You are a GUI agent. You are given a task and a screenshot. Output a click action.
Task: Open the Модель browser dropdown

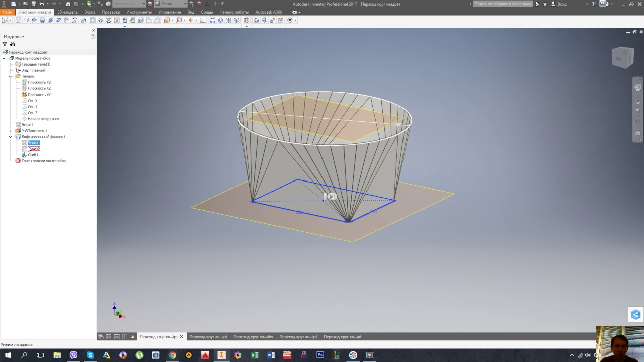click(14, 37)
